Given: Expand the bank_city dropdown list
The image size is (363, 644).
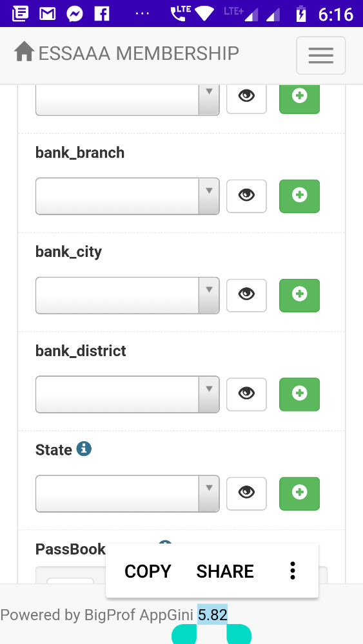Looking at the screenshot, I should [x=128, y=296].
